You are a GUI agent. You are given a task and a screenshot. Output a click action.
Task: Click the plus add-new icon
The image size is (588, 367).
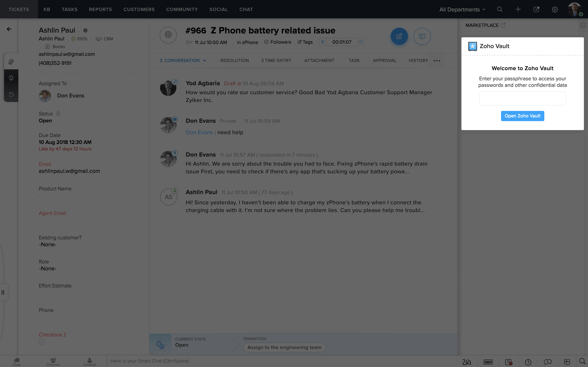(x=518, y=9)
